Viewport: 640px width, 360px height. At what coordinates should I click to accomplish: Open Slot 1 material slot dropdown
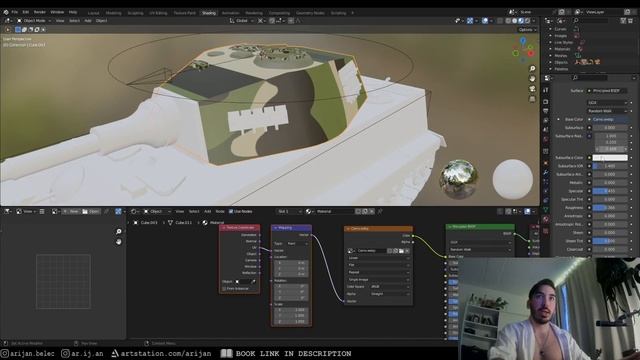[289, 211]
